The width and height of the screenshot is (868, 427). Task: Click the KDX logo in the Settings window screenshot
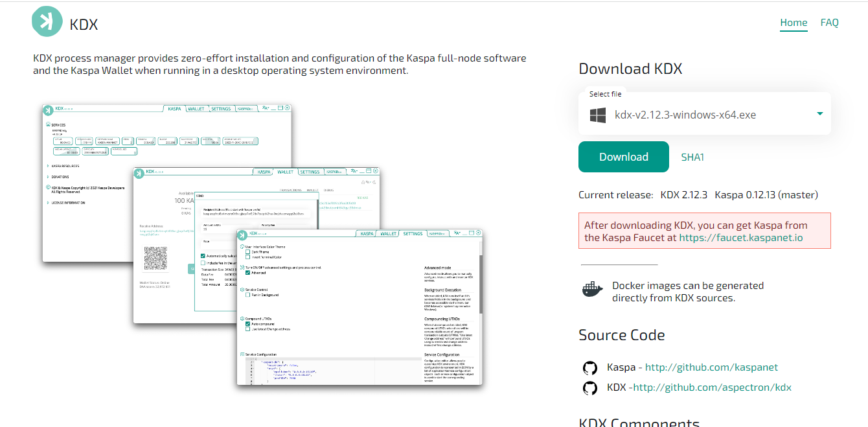pos(243,234)
